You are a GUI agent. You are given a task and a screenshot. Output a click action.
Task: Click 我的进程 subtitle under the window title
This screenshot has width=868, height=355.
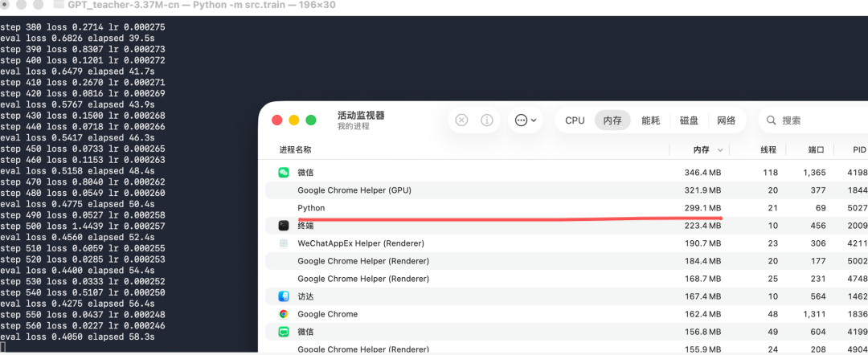pyautogui.click(x=353, y=127)
